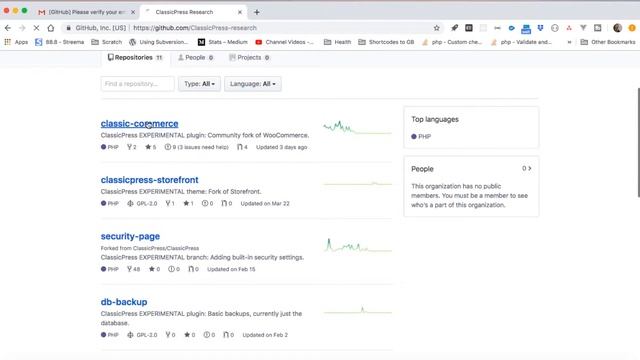Open the forks count of security-page
This screenshot has width=640, height=360.
pos(133,269)
